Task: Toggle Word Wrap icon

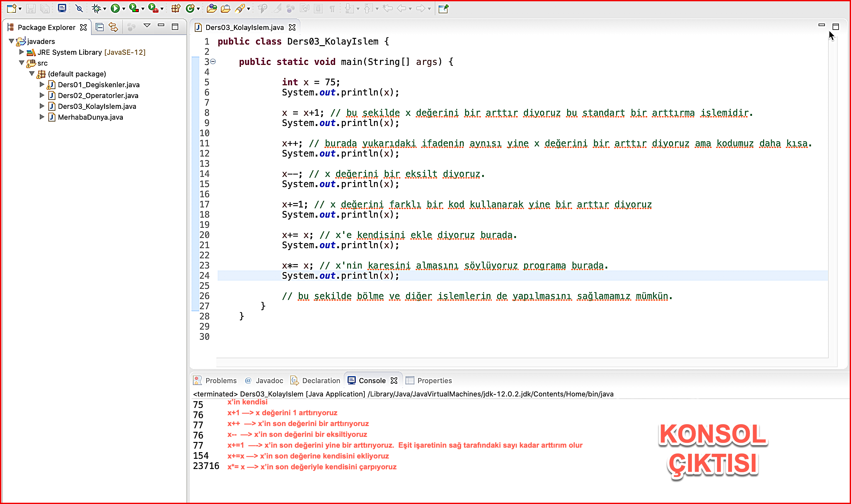Action: pyautogui.click(x=305, y=9)
